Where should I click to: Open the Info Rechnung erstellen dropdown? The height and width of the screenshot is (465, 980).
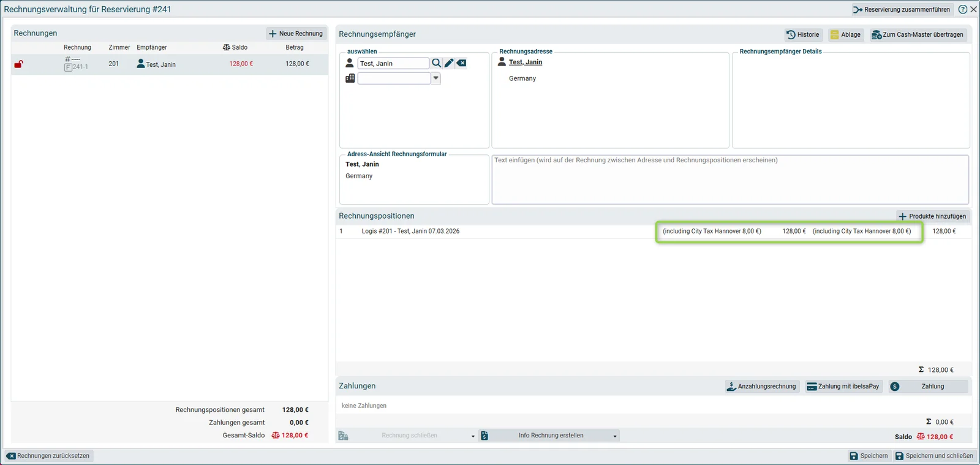615,436
